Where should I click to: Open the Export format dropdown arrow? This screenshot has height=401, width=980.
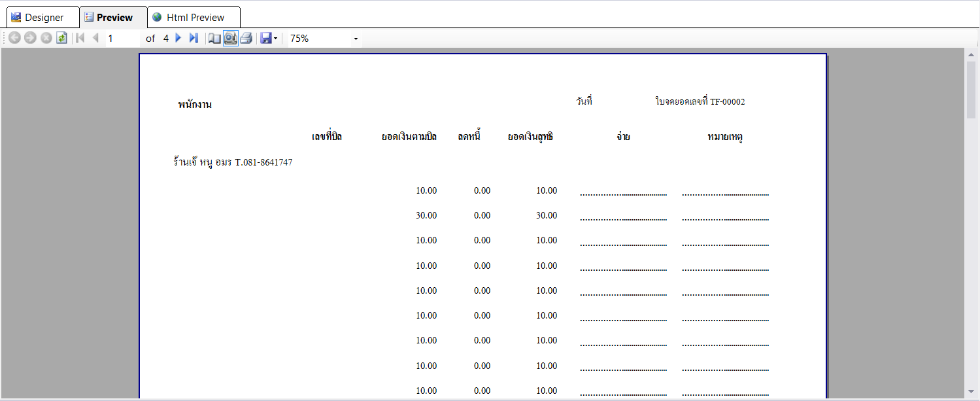[276, 38]
